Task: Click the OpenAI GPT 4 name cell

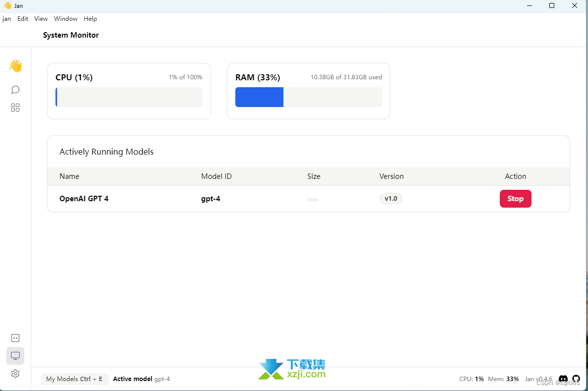Action: (84, 199)
